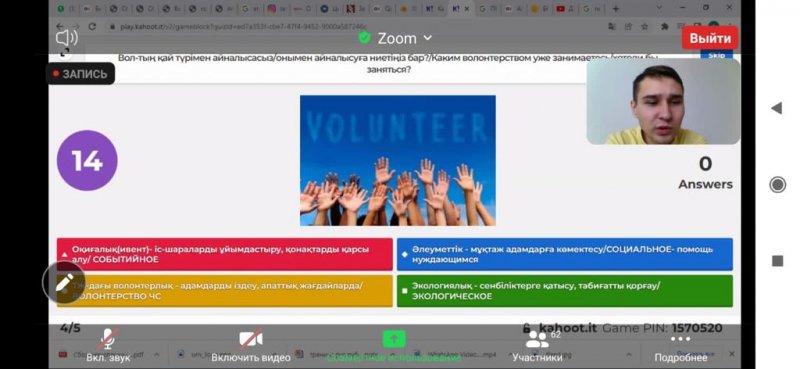Screen dimensions: 800x369
Task: Tap Android home circle button
Action: [777, 184]
